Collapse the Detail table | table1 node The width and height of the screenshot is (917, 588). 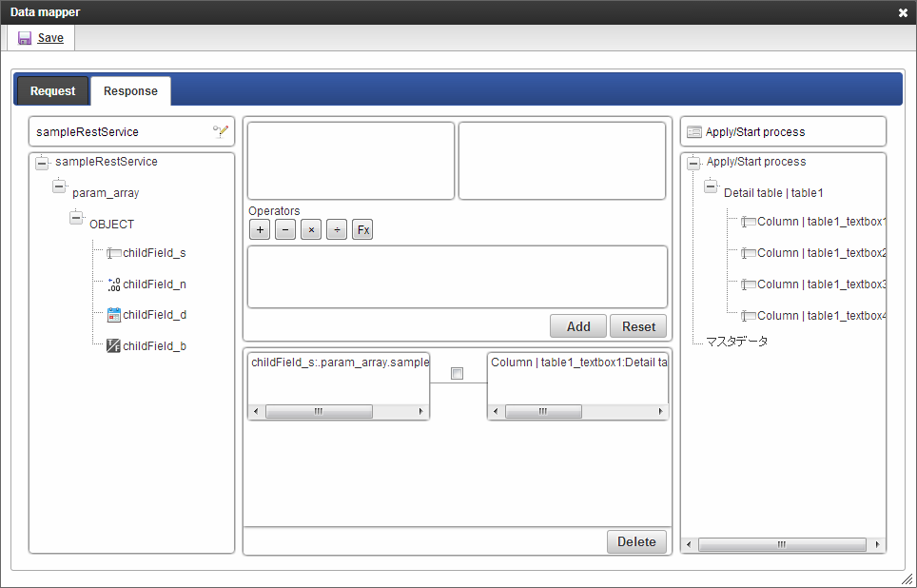tap(711, 187)
